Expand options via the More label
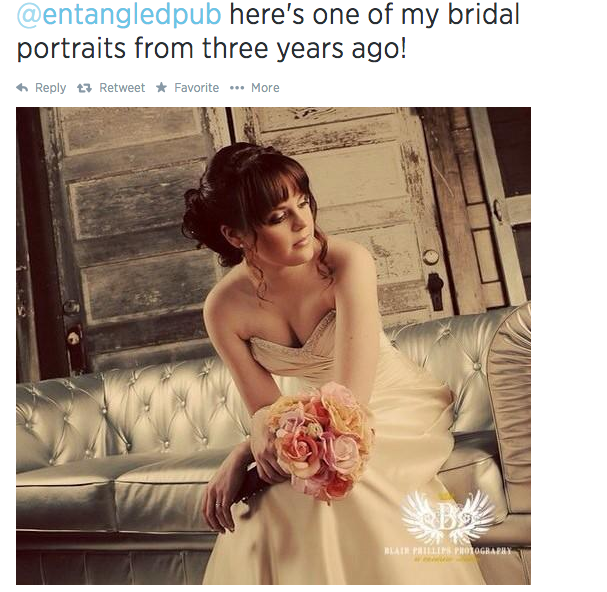This screenshot has height=592, width=607. pos(265,88)
